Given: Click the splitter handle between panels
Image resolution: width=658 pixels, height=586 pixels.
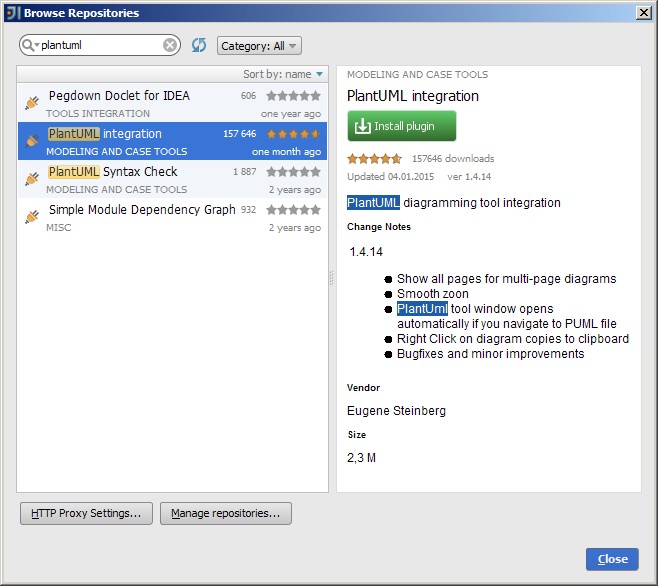Looking at the screenshot, I should [332, 278].
